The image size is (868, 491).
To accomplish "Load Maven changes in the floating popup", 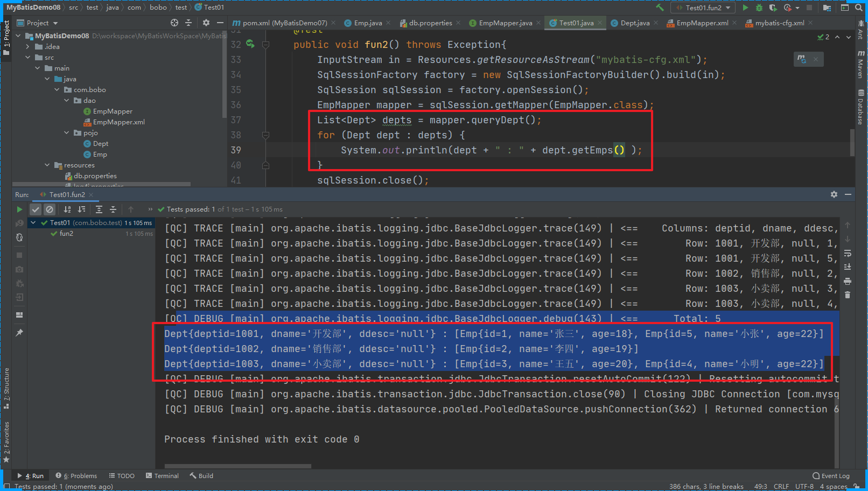I will coord(802,59).
